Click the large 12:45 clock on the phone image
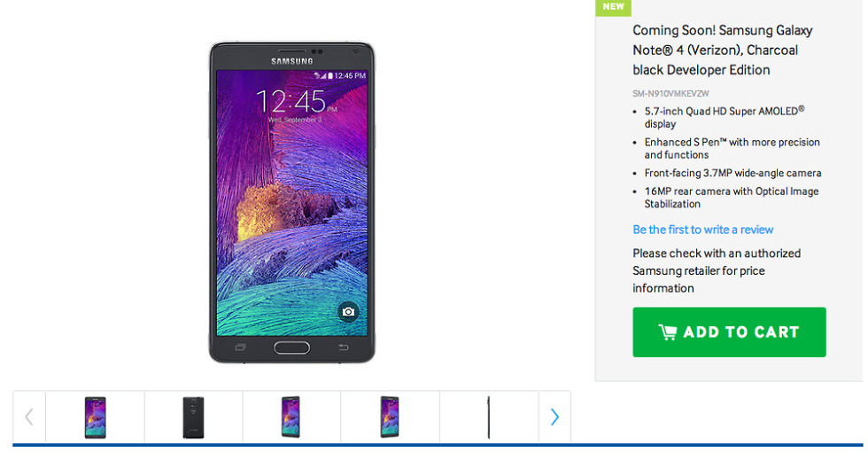 tap(291, 101)
